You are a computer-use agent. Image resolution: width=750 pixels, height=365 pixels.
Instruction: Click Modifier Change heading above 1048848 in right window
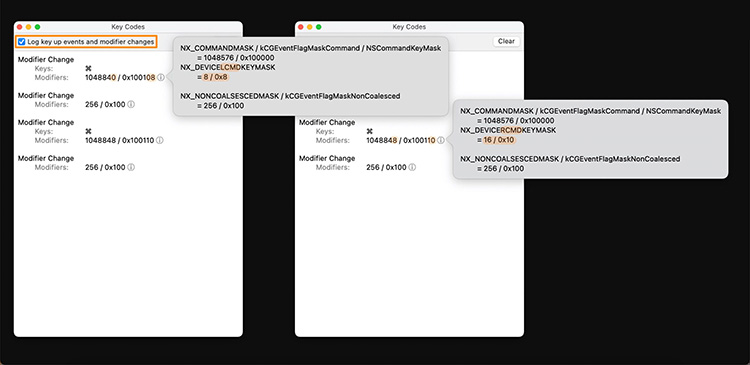[x=327, y=122]
